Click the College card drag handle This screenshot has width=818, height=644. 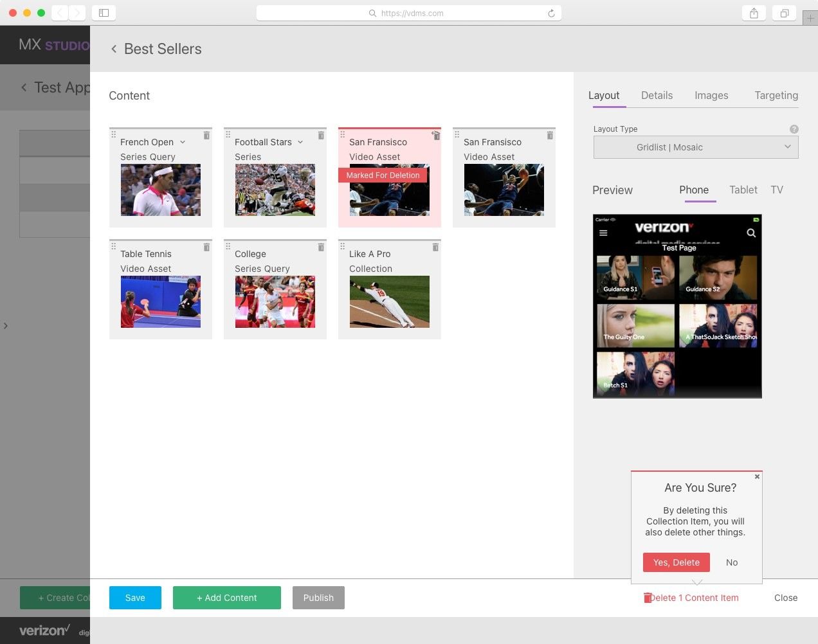click(x=228, y=246)
